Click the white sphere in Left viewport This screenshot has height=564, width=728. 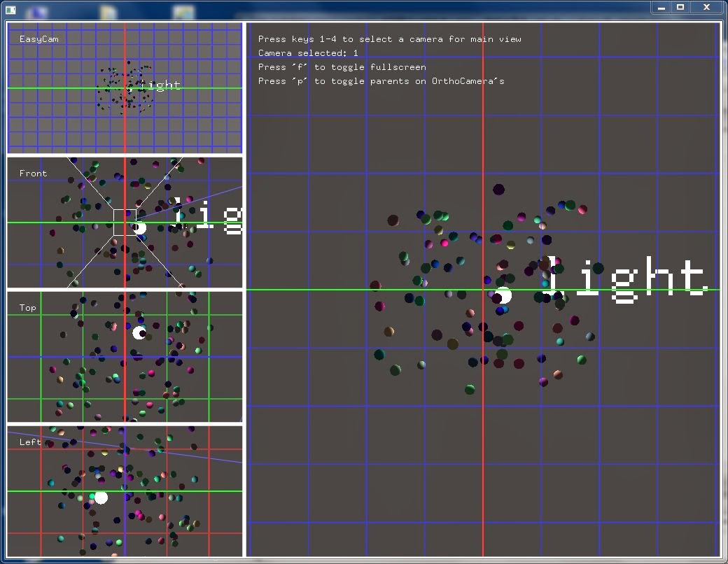click(100, 497)
